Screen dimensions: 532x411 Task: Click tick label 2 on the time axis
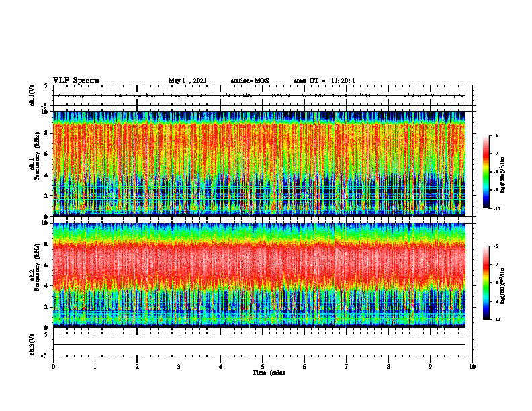pyautogui.click(x=137, y=367)
